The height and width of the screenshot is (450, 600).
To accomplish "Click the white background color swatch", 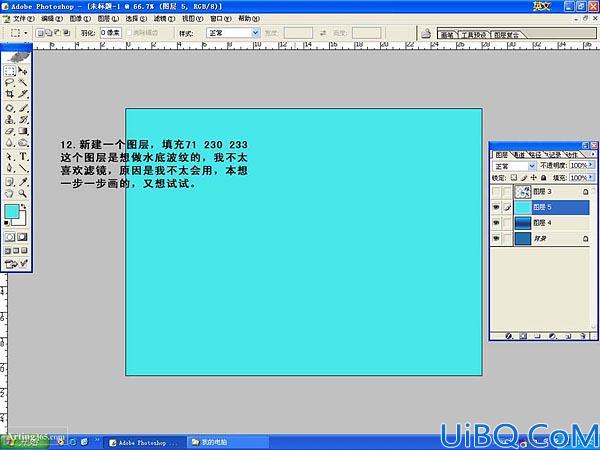I will click(21, 220).
